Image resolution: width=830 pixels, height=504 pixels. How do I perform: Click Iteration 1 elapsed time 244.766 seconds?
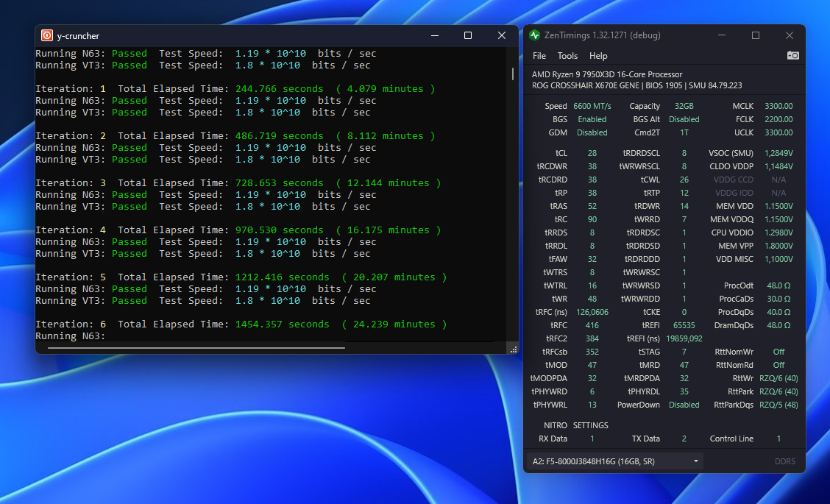[279, 89]
